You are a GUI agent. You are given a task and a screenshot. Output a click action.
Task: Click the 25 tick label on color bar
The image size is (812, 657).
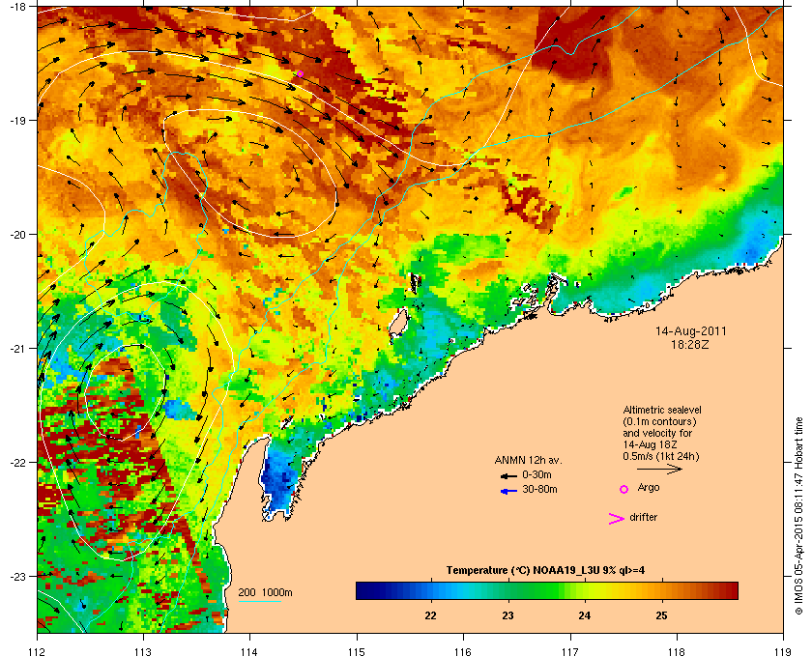pyautogui.click(x=661, y=615)
